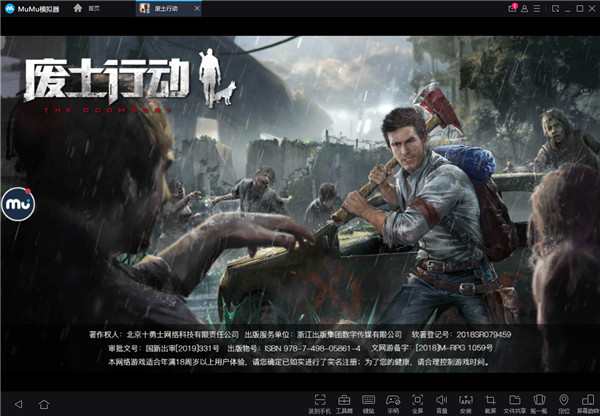The height and width of the screenshot is (416, 600).
Task: Open the hamburger menu in title bar
Action: tap(537, 8)
